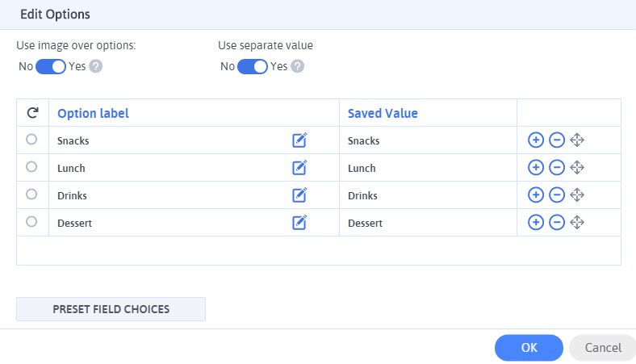This screenshot has height=364, width=636.
Task: Click the move handle for Drinks
Action: coord(577,195)
